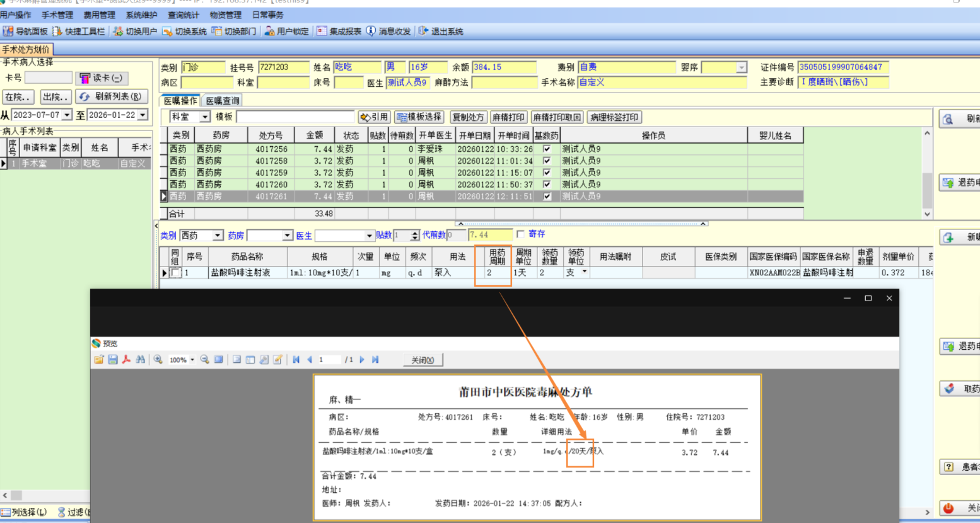Click the 模板选择 button

[419, 117]
